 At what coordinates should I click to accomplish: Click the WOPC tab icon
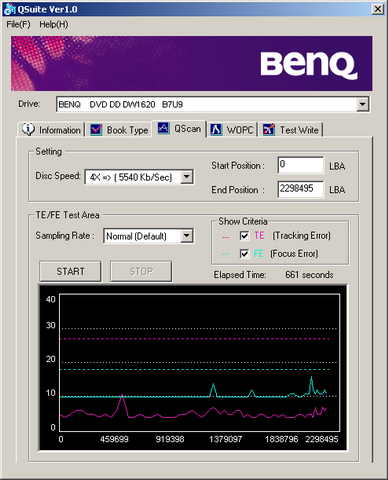tap(216, 130)
